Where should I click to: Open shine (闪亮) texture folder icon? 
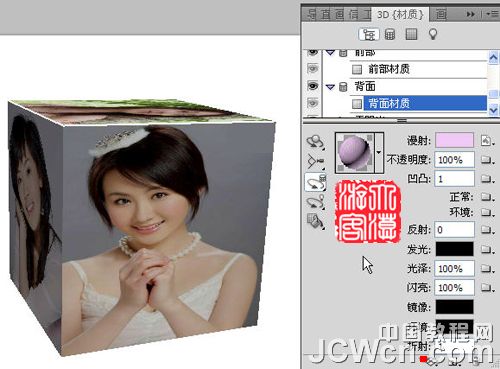pyautogui.click(x=487, y=287)
